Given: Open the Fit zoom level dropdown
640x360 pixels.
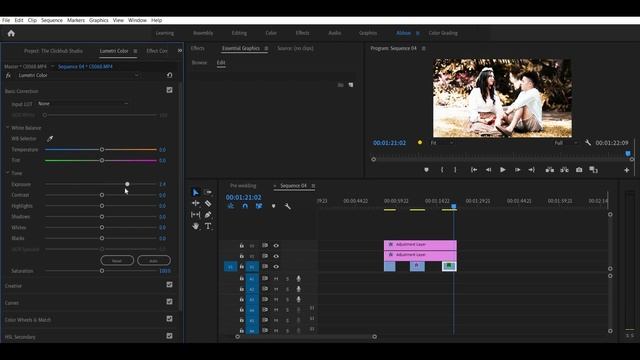Looking at the screenshot, I should 442,143.
